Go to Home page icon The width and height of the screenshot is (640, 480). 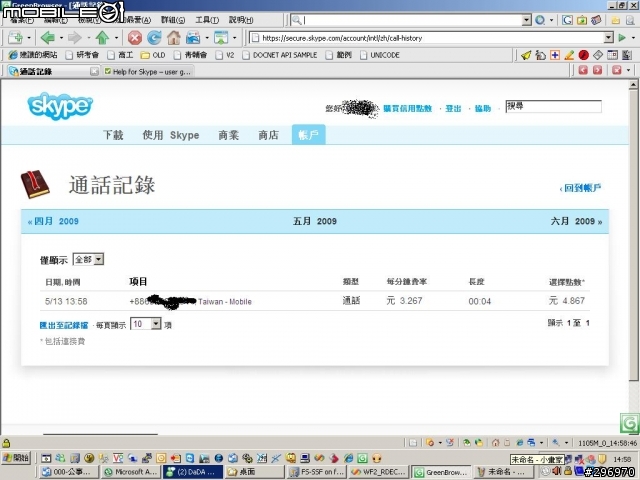(173, 38)
